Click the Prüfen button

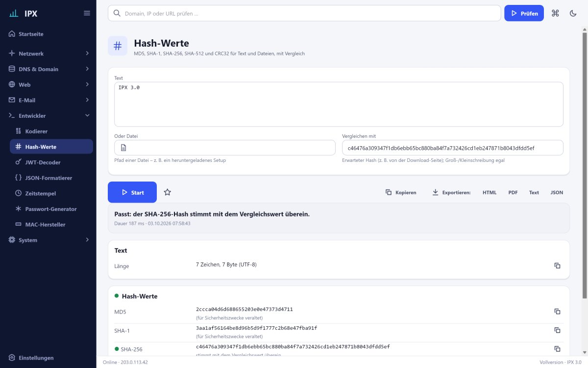[524, 13]
